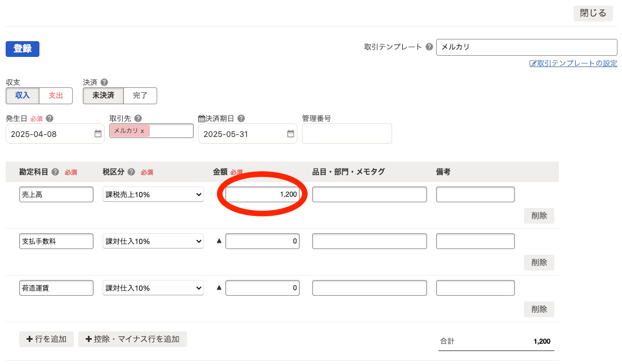Click the 登録 register button

pyautogui.click(x=22, y=49)
